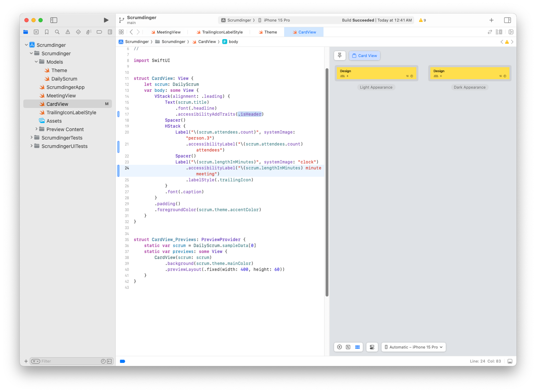Toggle the bottom debug area
Screen dimensions: 536x392
(510, 361)
